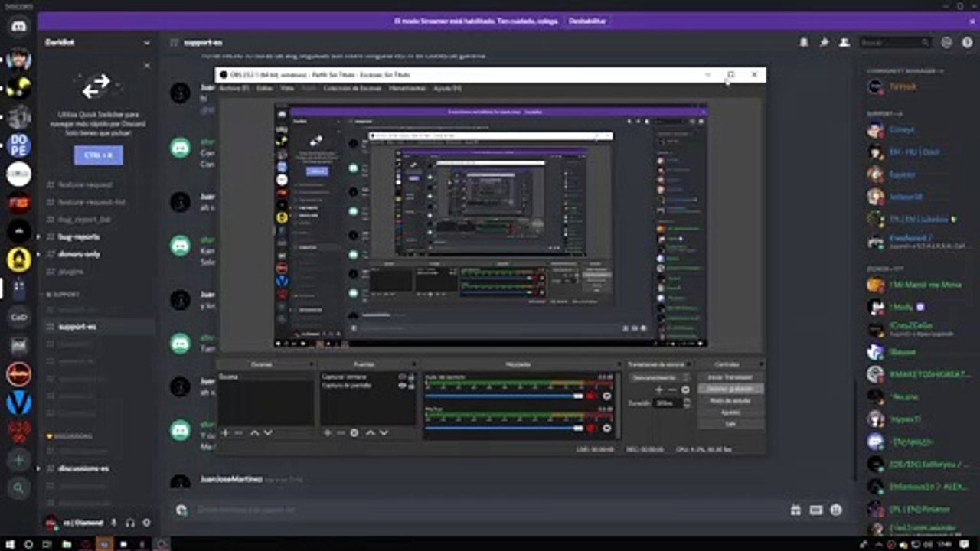The width and height of the screenshot is (980, 551).
Task: Open Discord home via the Discord logo
Action: (x=19, y=27)
